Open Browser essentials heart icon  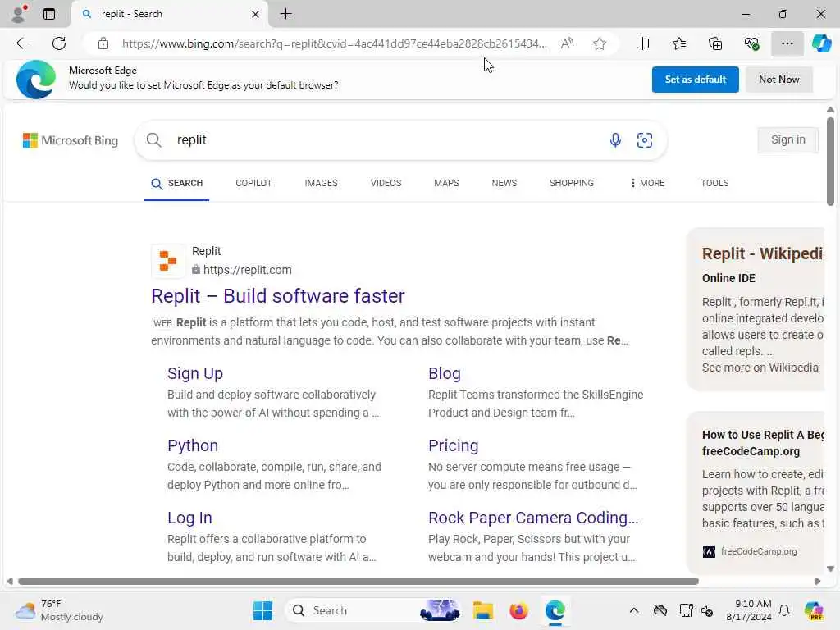751,43
